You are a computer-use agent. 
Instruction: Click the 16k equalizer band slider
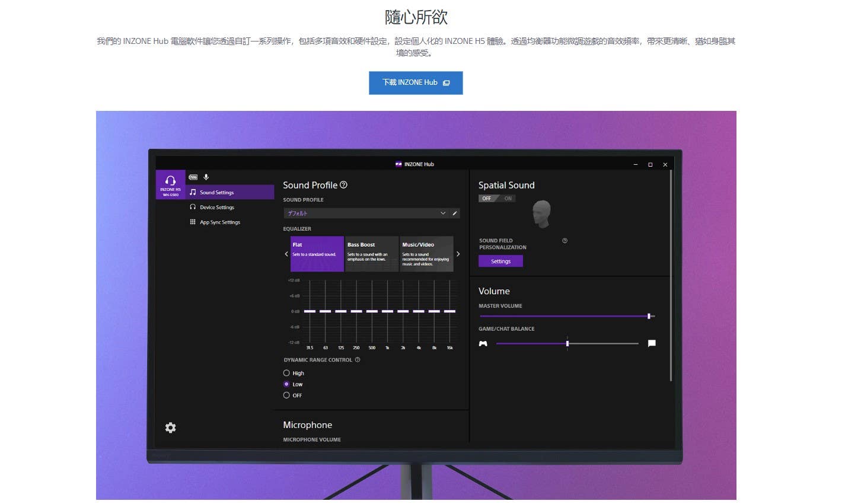click(449, 311)
